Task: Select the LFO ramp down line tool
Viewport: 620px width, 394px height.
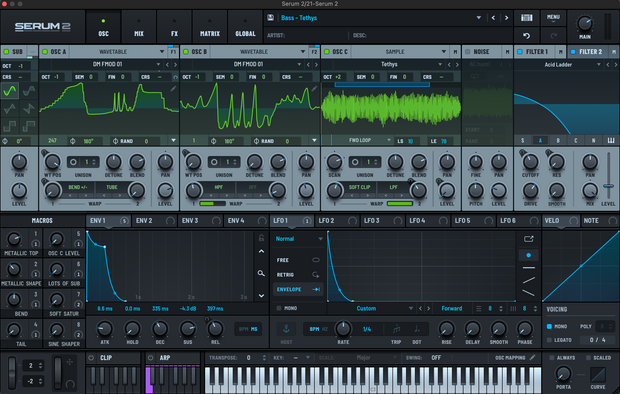Action: coord(528,293)
